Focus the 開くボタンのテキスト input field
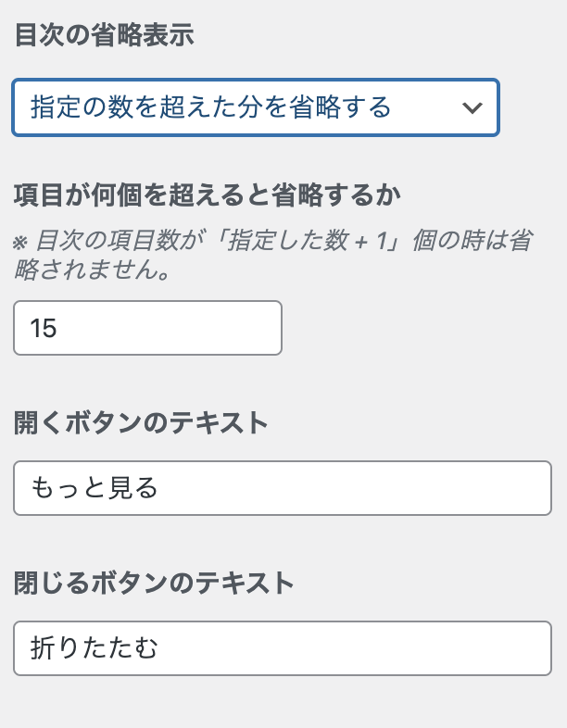This screenshot has width=567, height=728. 283,488
